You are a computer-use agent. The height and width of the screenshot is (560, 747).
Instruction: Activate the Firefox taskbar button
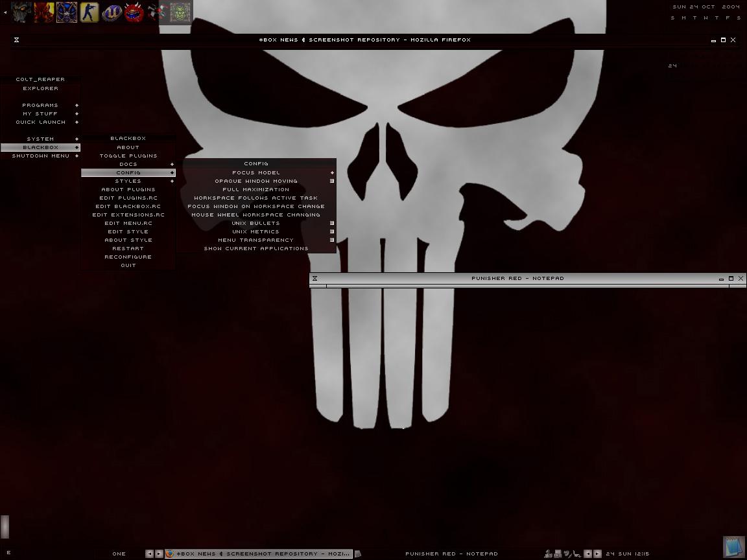coord(259,554)
